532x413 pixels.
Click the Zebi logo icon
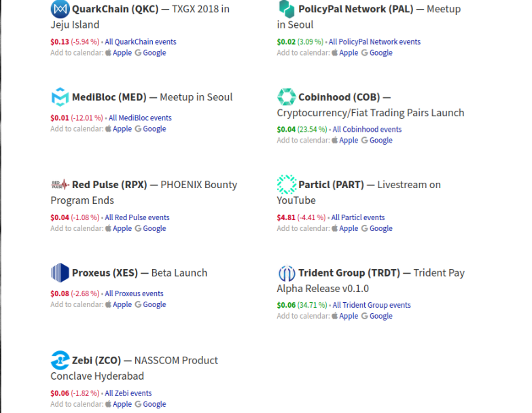click(60, 360)
